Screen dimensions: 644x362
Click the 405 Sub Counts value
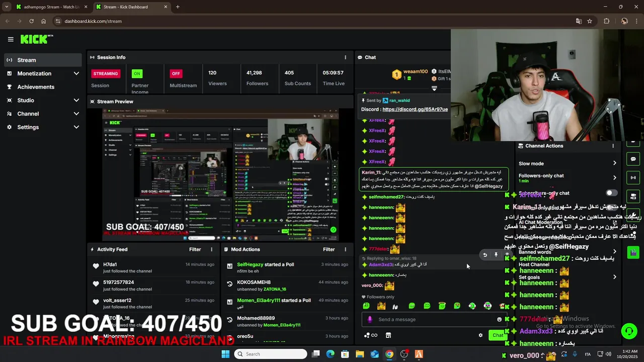(x=289, y=73)
